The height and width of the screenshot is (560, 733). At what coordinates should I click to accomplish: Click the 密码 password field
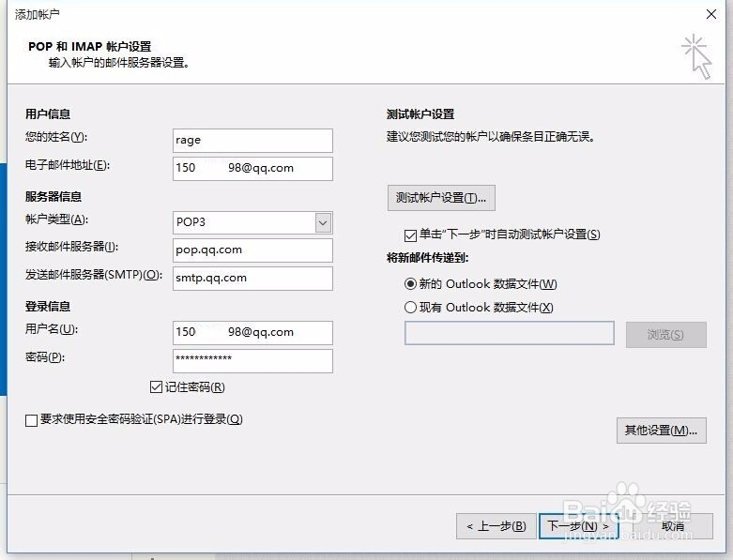pos(252,360)
